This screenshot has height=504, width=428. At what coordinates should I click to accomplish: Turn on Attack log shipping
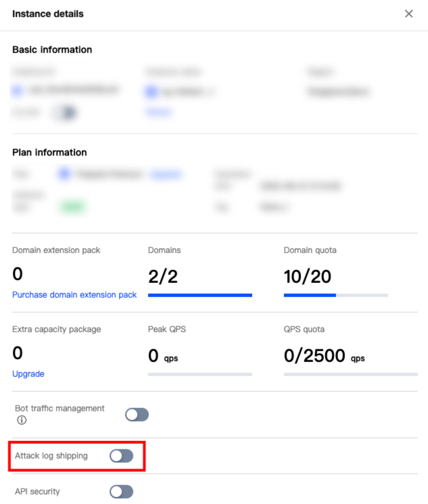(122, 456)
